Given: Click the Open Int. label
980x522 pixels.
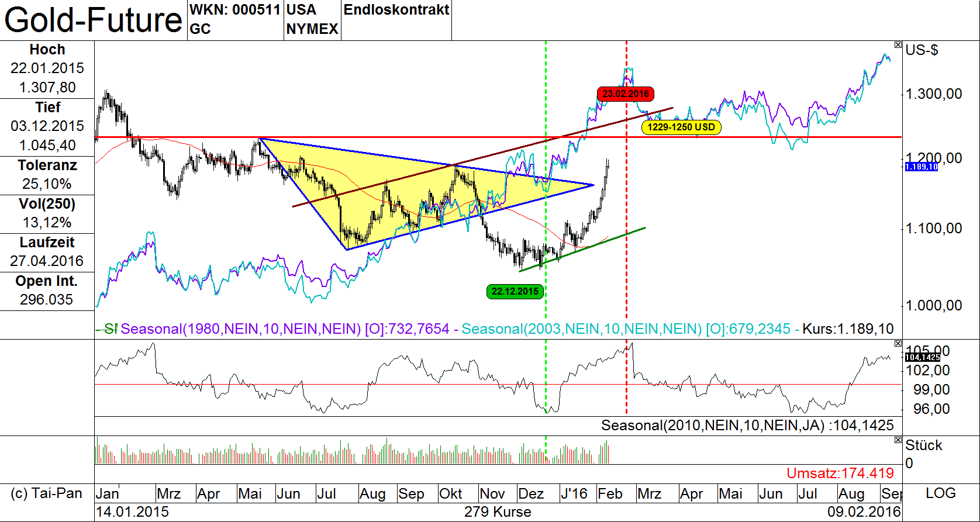Looking at the screenshot, I should point(47,281).
